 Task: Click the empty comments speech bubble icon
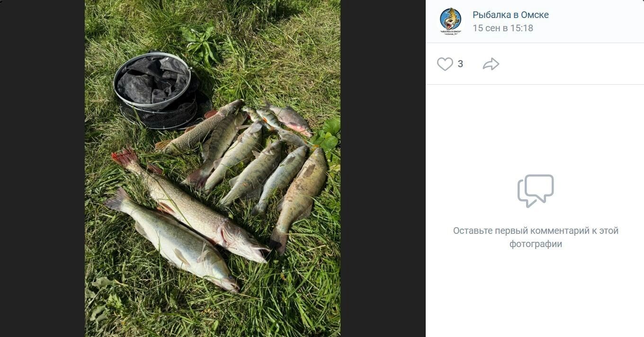point(536,190)
